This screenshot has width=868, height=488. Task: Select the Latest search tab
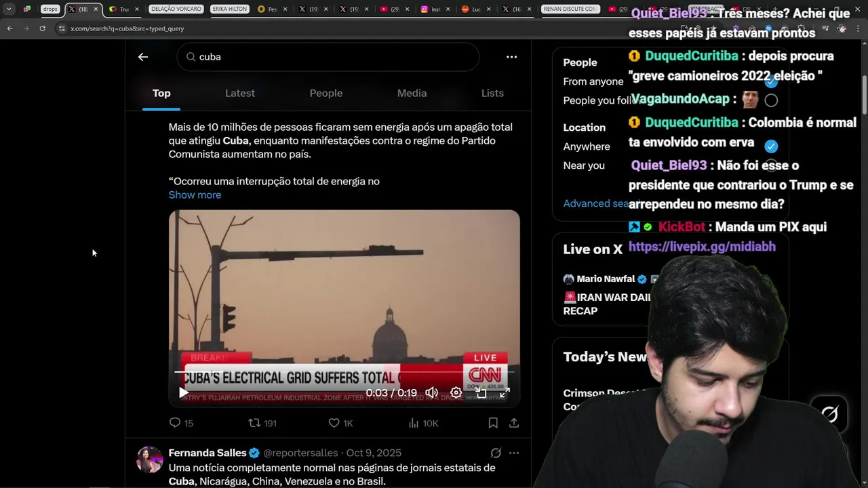tap(240, 94)
